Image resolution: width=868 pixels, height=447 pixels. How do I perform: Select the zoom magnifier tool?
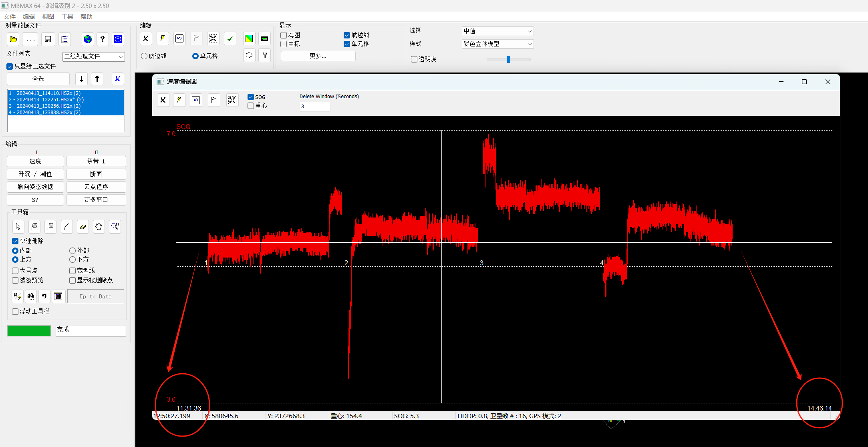click(x=115, y=226)
